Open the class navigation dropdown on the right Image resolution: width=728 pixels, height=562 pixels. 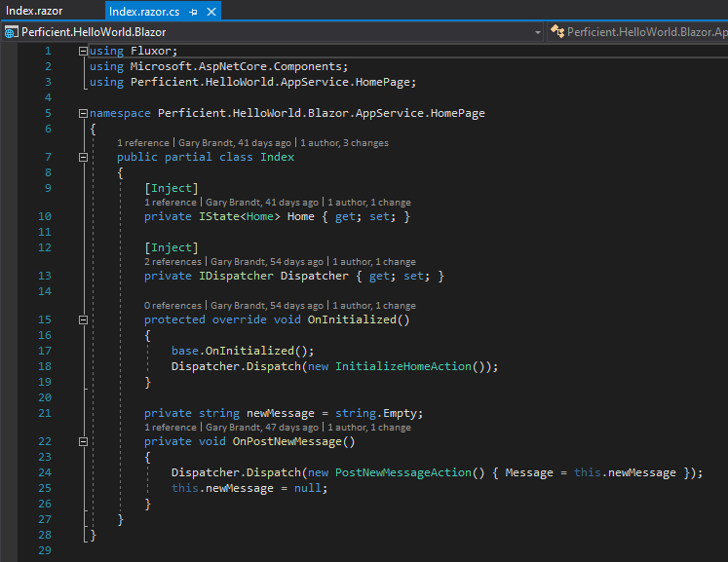[x=647, y=32]
